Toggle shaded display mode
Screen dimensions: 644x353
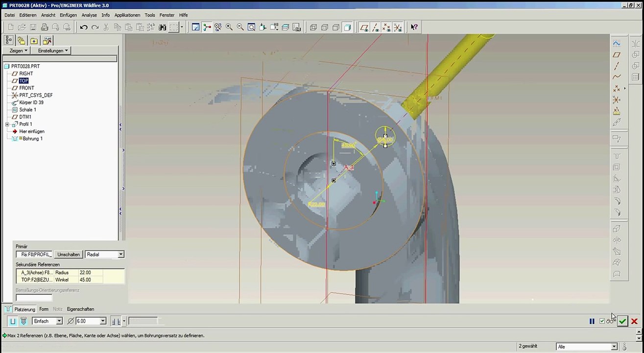[347, 27]
